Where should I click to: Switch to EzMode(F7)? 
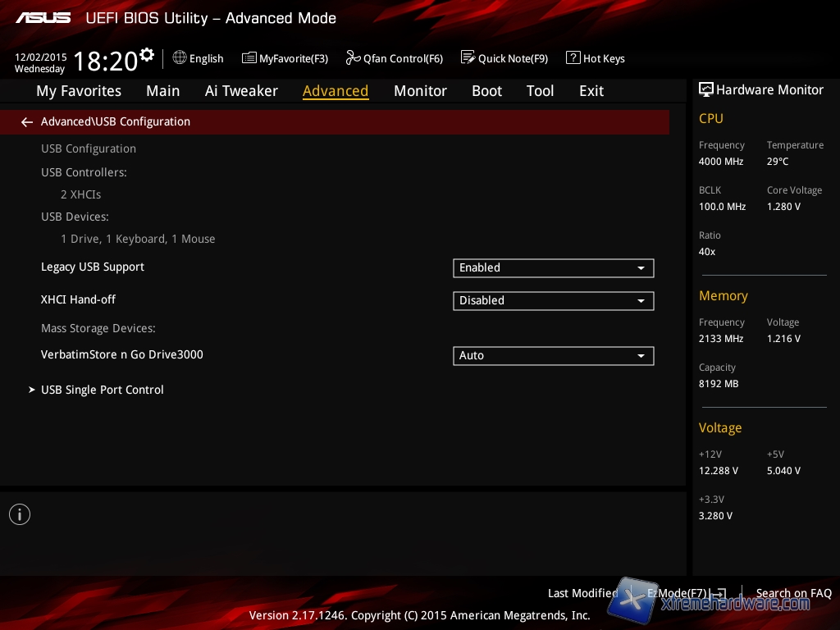[685, 593]
